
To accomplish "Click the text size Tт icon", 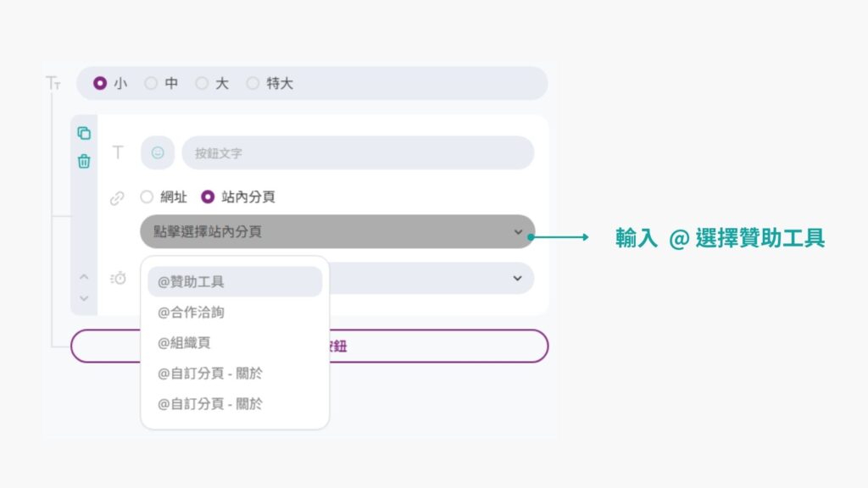I will click(x=53, y=83).
